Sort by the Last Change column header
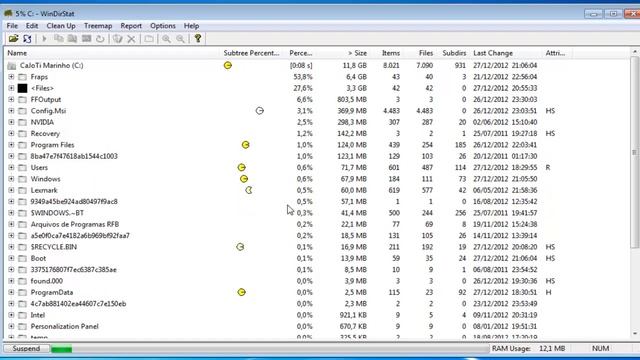The image size is (640, 360). tap(507, 53)
